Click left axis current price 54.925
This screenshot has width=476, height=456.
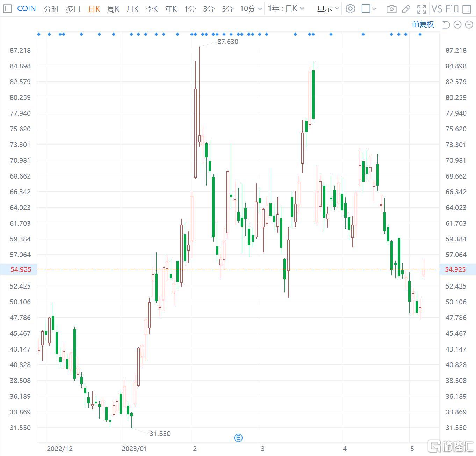pyautogui.click(x=21, y=269)
